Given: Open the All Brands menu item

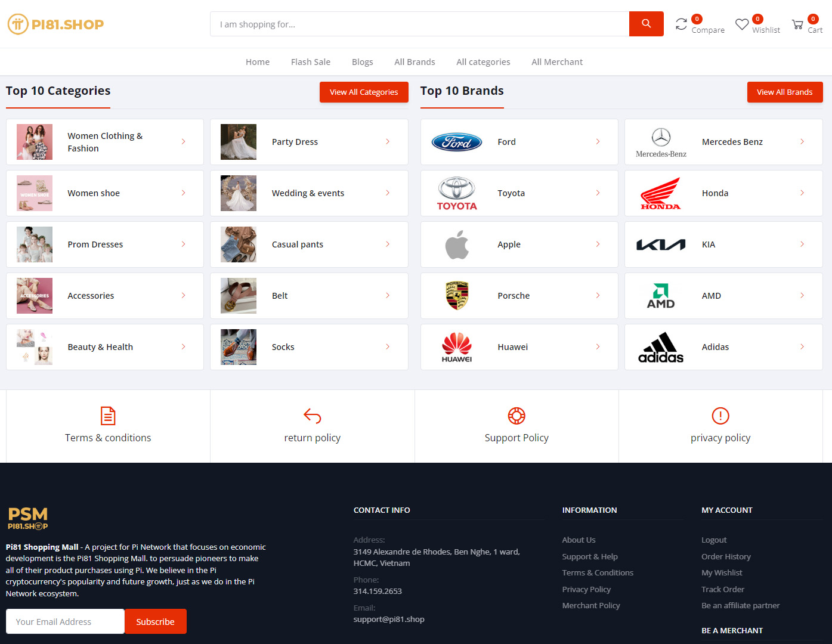Looking at the screenshot, I should tap(415, 62).
